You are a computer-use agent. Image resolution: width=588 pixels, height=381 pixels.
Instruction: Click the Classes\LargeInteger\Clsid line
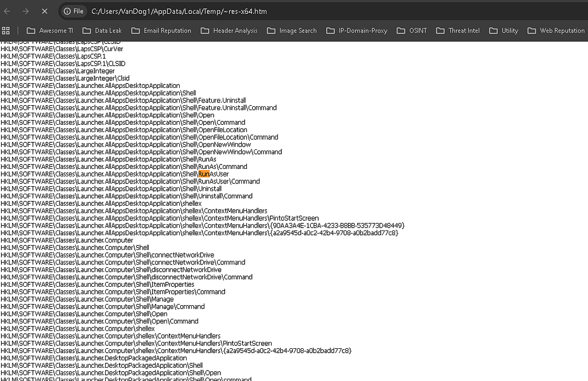pos(65,79)
